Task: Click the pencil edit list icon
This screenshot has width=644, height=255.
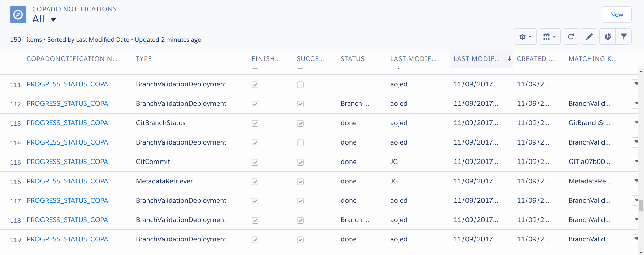Action: point(589,36)
